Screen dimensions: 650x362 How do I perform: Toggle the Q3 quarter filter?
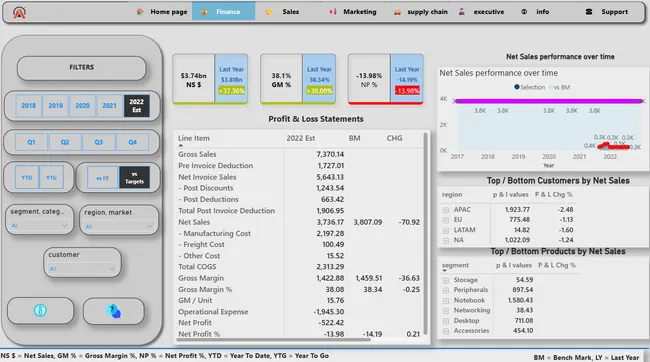tap(99, 142)
